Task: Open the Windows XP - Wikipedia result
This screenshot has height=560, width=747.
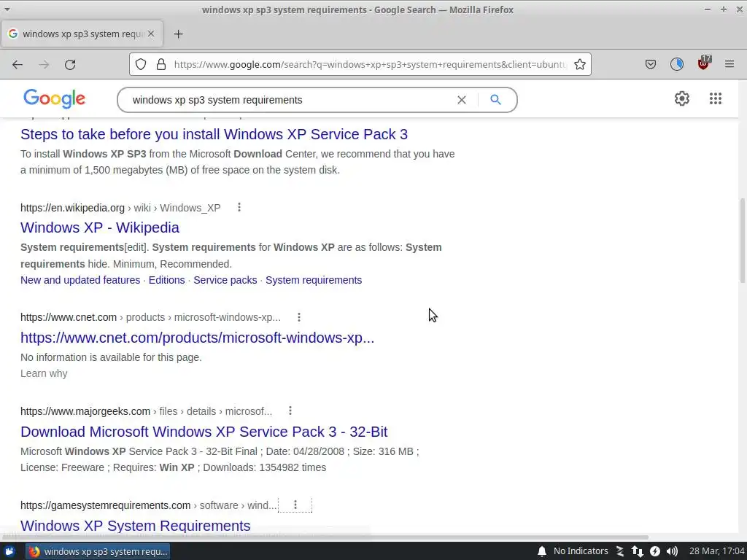Action: (x=99, y=227)
